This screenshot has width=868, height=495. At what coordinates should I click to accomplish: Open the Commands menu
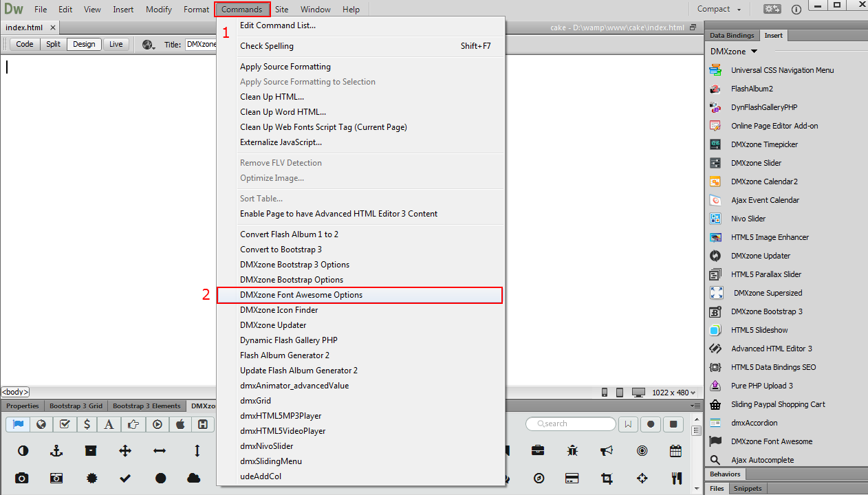[x=242, y=10]
